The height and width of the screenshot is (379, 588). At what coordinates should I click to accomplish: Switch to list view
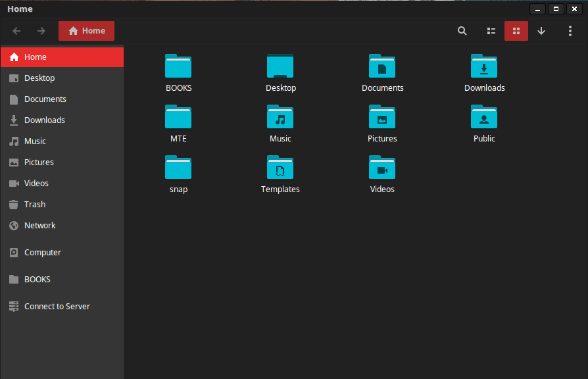(491, 30)
